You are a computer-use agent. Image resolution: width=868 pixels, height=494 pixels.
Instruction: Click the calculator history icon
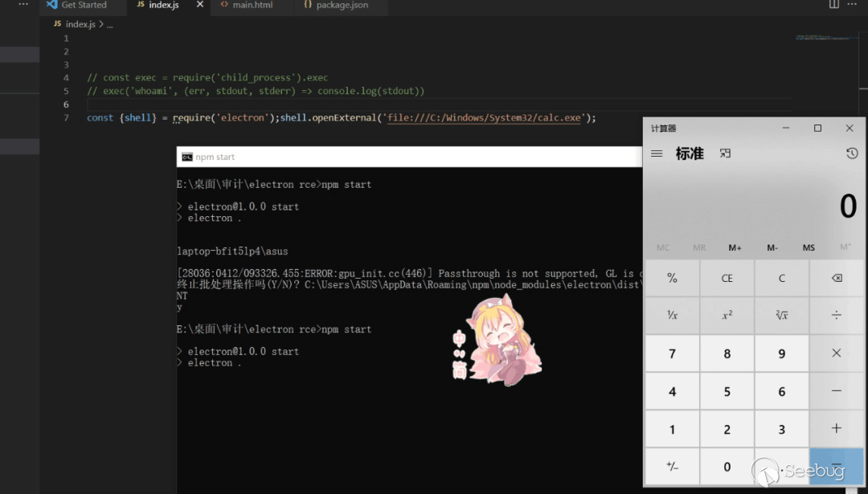pos(852,153)
